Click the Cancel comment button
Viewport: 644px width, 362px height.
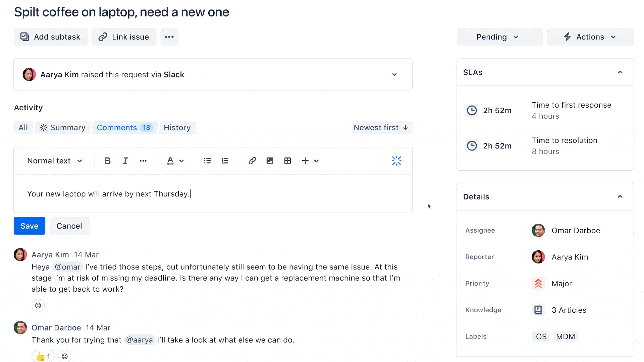pyautogui.click(x=69, y=226)
